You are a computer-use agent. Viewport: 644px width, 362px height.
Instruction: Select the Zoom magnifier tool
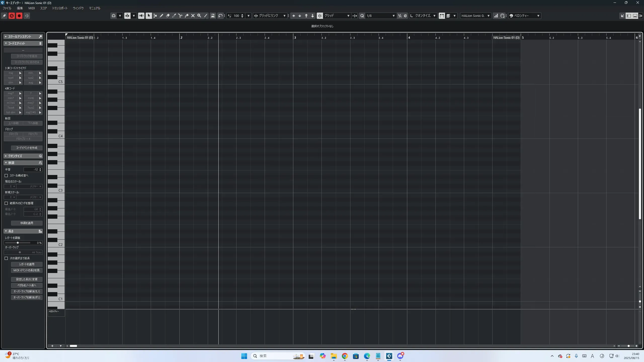click(x=199, y=16)
